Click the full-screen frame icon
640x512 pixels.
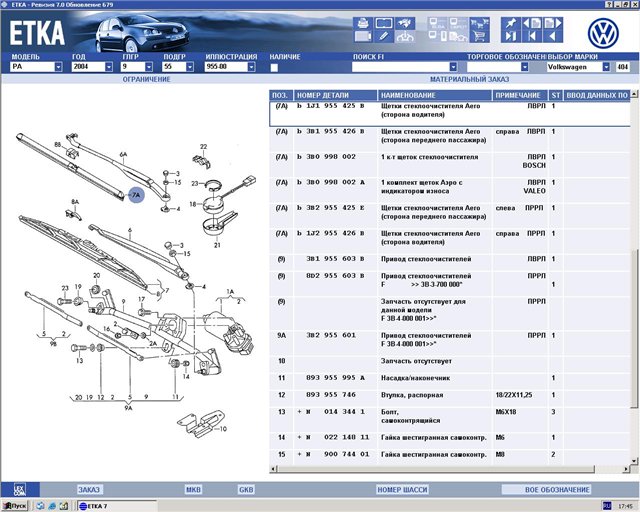pyautogui.click(x=384, y=23)
